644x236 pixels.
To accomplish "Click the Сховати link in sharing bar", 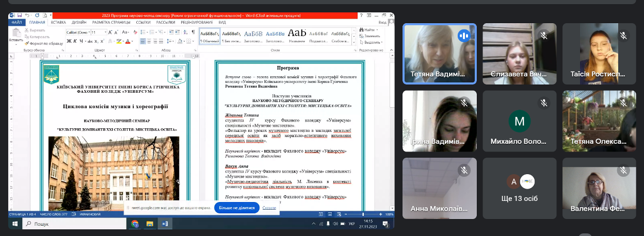I will pyautogui.click(x=269, y=208).
